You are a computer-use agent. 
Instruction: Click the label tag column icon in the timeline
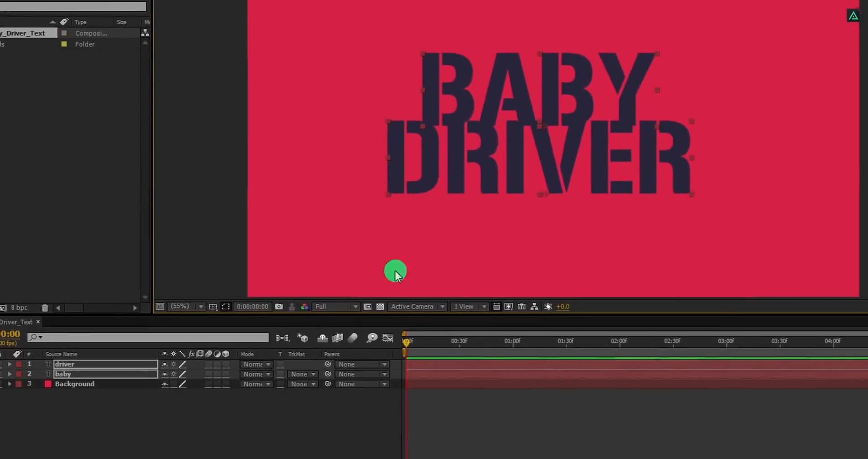click(17, 354)
